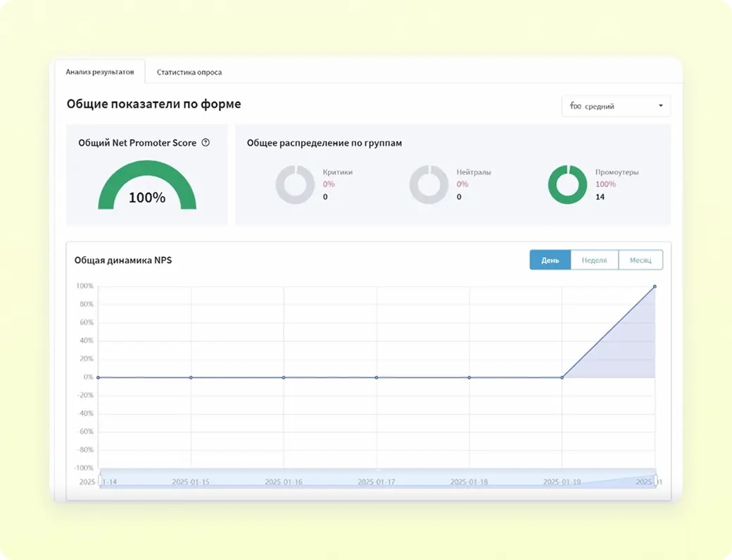Click the green Промоутеры donut chart
The width and height of the screenshot is (732, 560).
tap(567, 185)
